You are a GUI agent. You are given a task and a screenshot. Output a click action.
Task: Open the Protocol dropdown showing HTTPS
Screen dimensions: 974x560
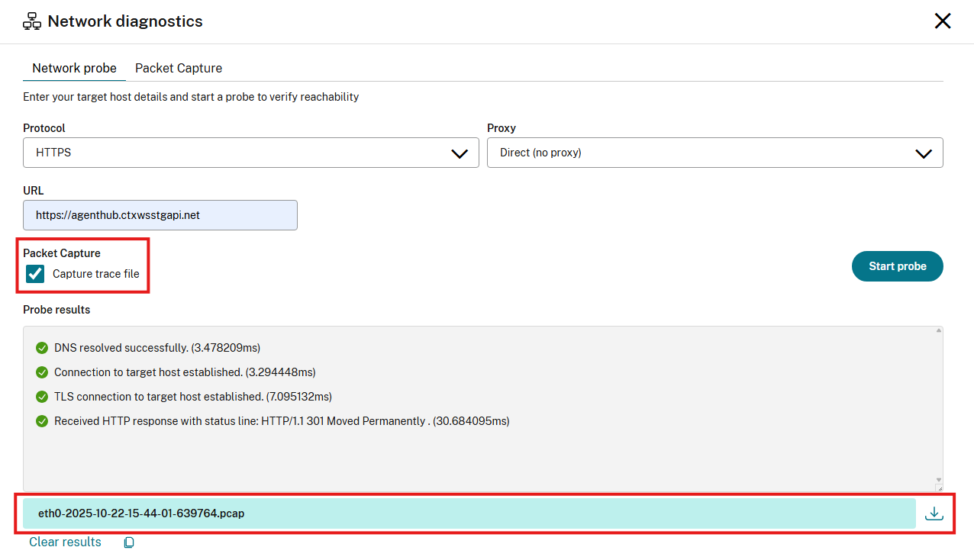[250, 153]
